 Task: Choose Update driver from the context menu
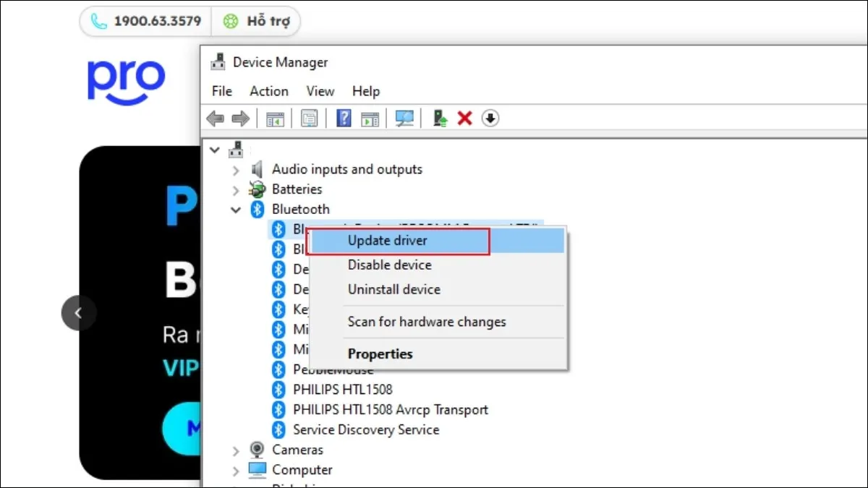click(400, 240)
